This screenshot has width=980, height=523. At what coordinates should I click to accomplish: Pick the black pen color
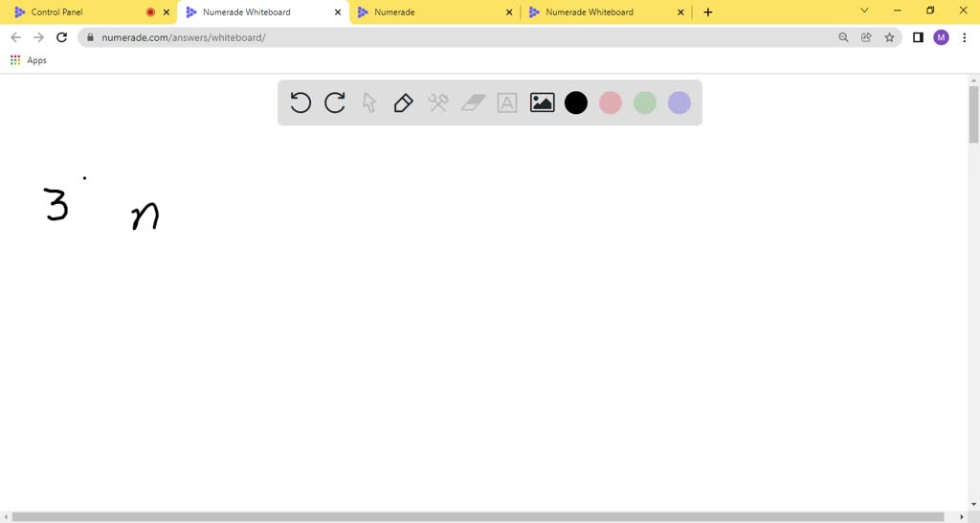576,102
